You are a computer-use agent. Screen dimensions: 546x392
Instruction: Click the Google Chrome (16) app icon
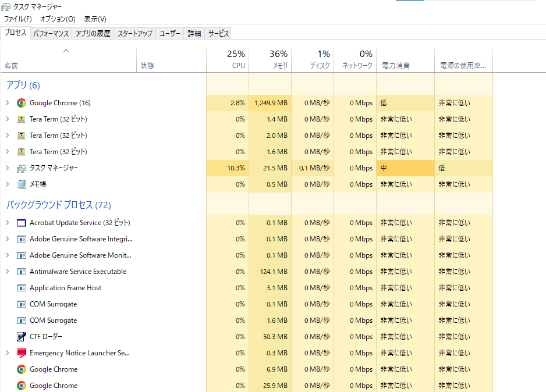click(22, 103)
